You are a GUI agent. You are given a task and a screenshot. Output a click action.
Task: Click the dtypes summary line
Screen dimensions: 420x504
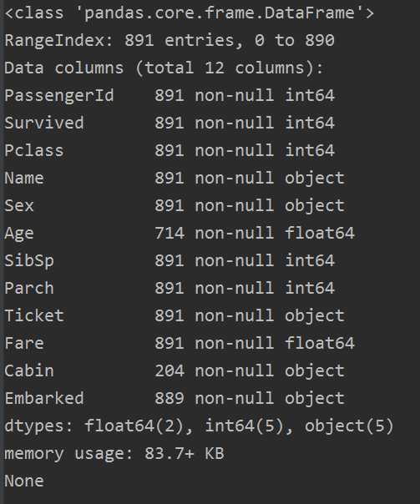point(199,426)
